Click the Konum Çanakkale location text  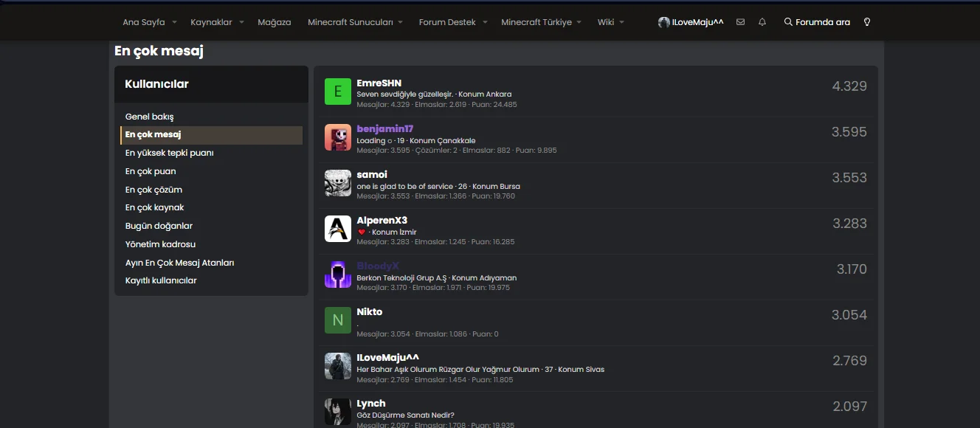pos(443,140)
